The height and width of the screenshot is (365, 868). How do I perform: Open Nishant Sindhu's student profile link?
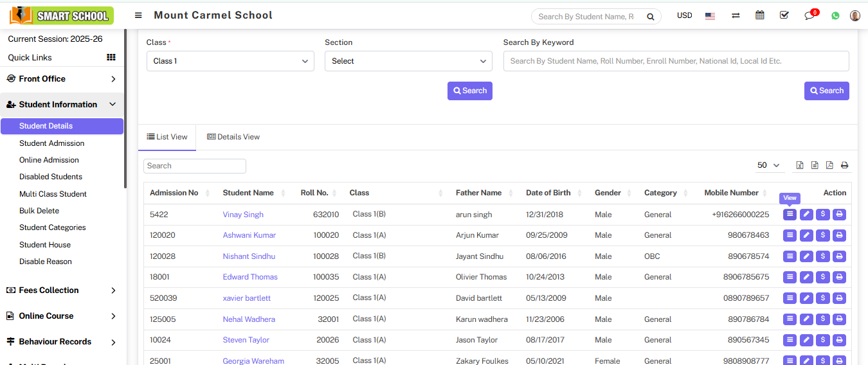(x=249, y=256)
